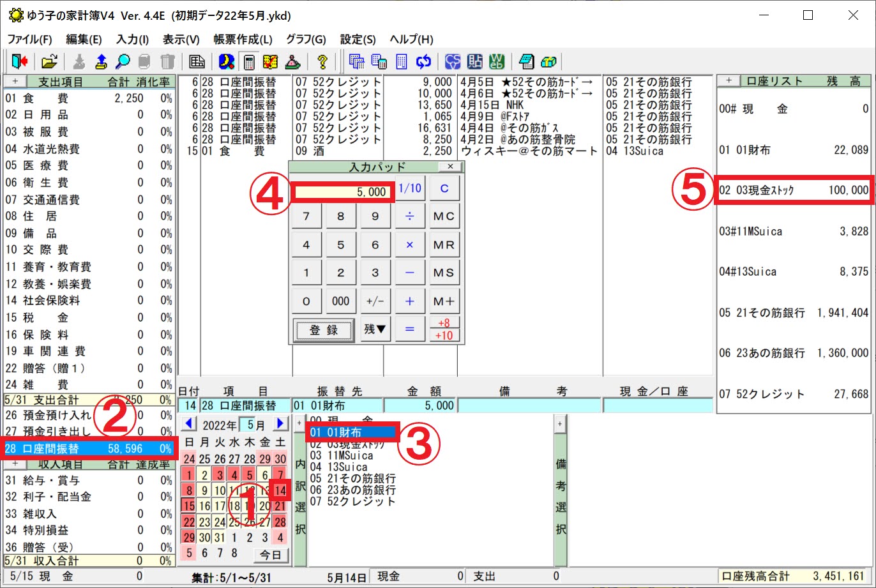Image resolution: width=876 pixels, height=588 pixels.
Task: Click the +/- sign key
Action: tap(375, 301)
